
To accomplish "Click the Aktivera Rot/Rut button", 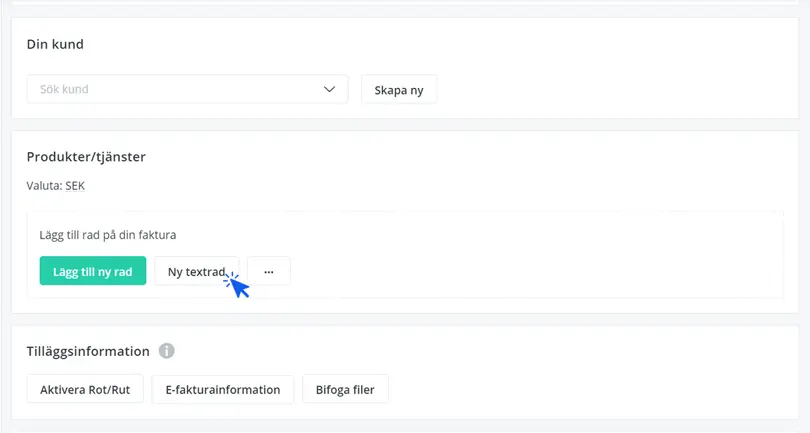I will point(85,389).
